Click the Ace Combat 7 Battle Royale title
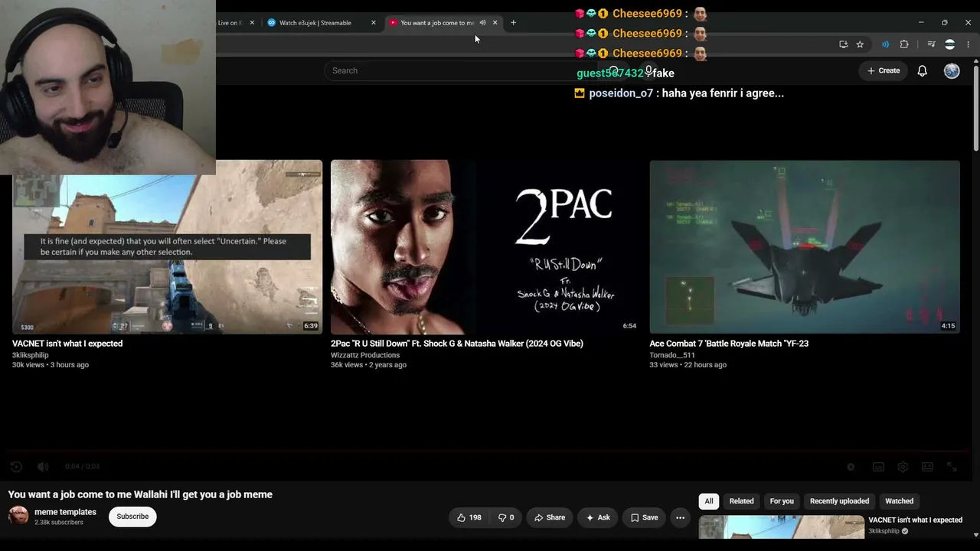Image resolution: width=980 pixels, height=551 pixels. pos(729,344)
